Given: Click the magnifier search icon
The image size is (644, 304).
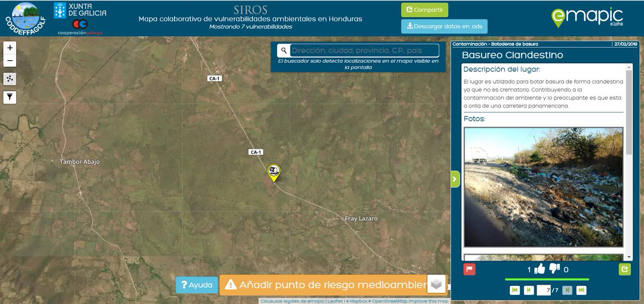Looking at the screenshot, I should coord(284,50).
